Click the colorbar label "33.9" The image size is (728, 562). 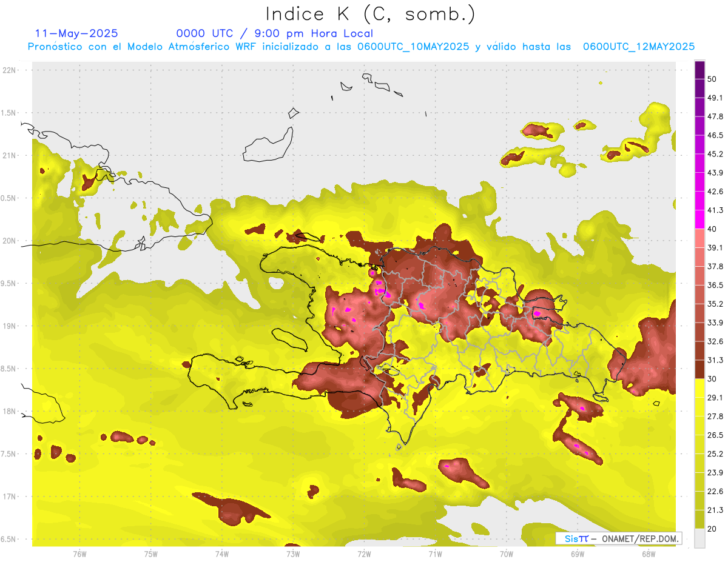click(x=715, y=323)
